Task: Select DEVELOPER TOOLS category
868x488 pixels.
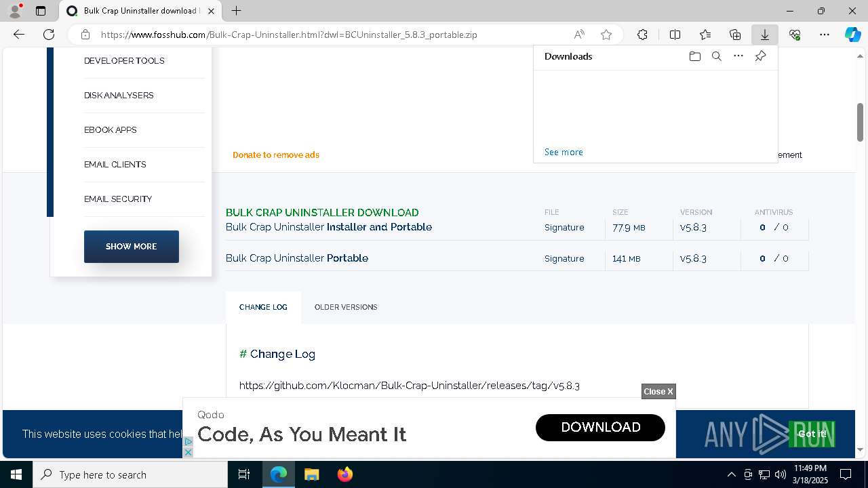Action: click(124, 61)
